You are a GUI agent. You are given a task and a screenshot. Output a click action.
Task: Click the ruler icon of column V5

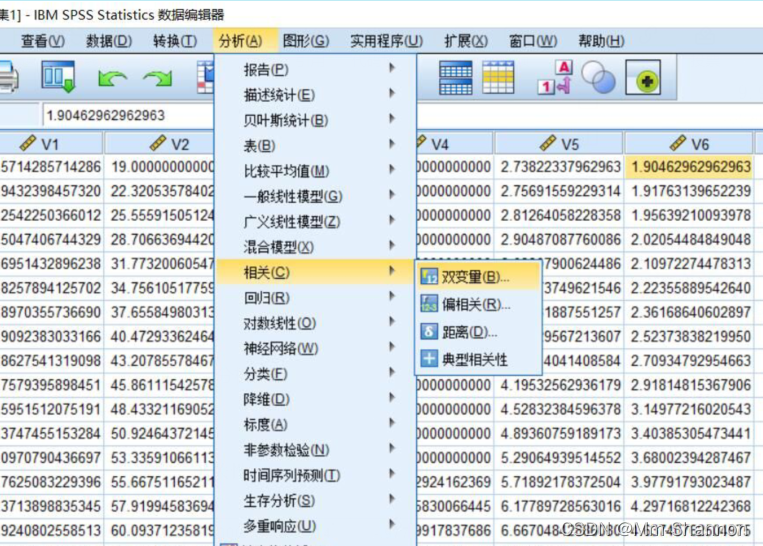click(548, 143)
